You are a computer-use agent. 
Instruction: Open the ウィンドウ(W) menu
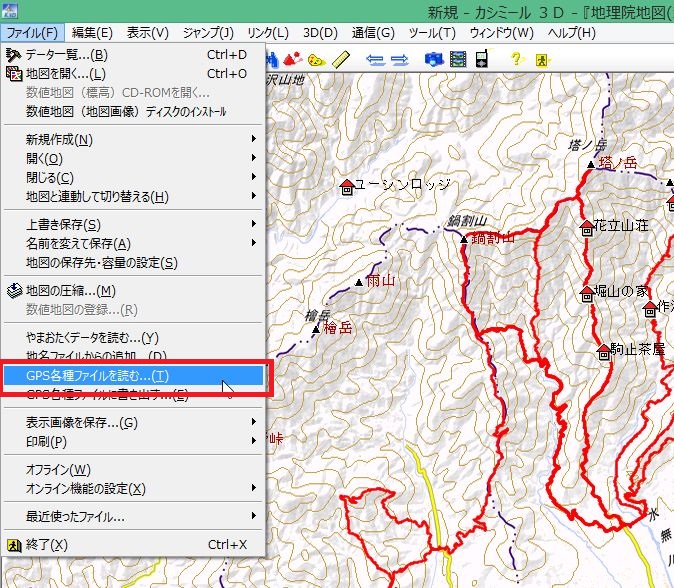pyautogui.click(x=501, y=33)
